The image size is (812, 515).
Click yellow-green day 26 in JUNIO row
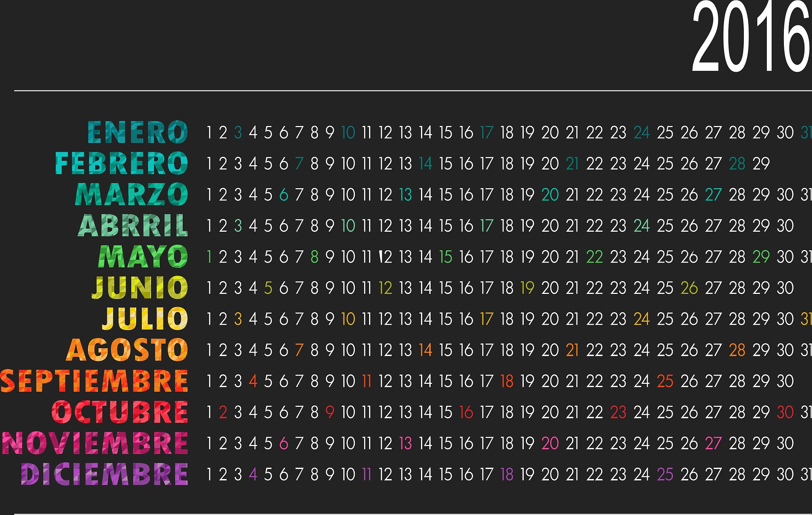point(689,288)
